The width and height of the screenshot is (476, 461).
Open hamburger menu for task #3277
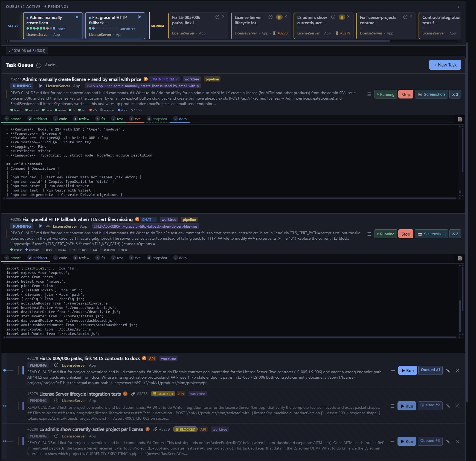[369, 94]
